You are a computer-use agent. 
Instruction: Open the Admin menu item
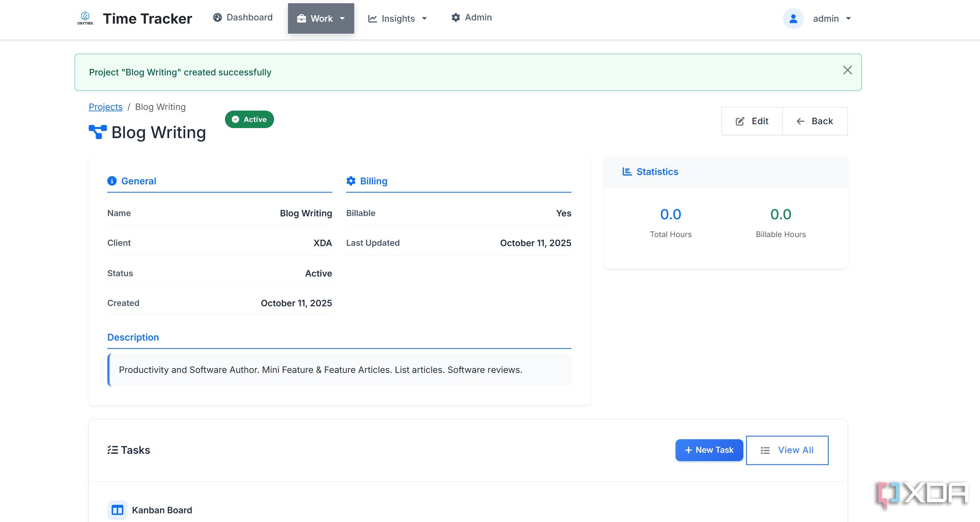[x=471, y=17]
